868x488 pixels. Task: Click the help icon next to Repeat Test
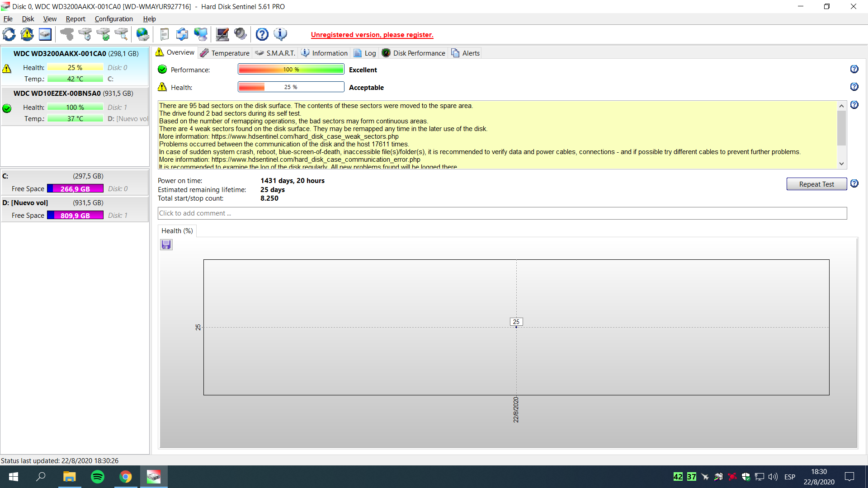[854, 183]
